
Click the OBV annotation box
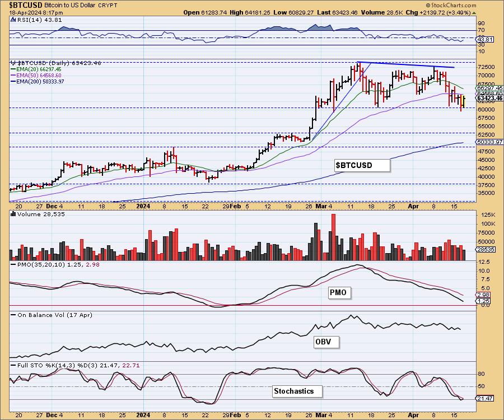pos(326,342)
